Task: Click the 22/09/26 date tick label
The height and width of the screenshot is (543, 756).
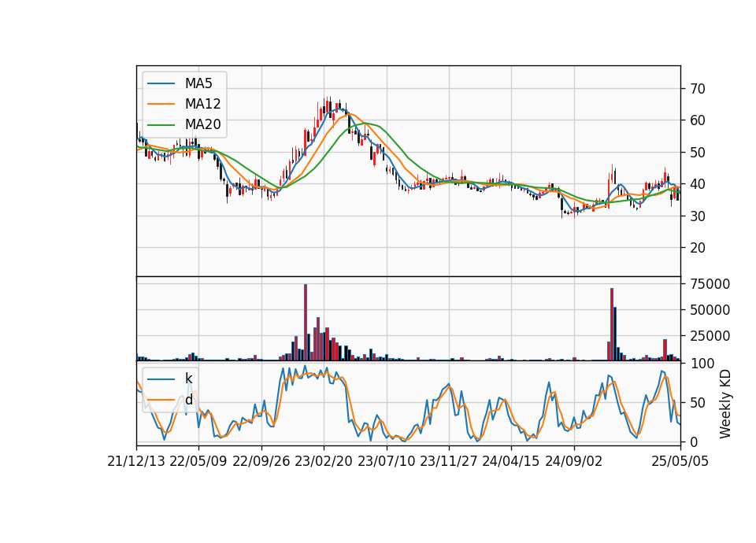Action: pos(261,461)
